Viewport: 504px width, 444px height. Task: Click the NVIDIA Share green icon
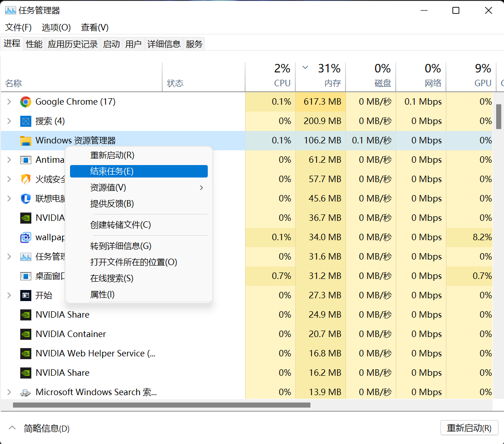[26, 314]
